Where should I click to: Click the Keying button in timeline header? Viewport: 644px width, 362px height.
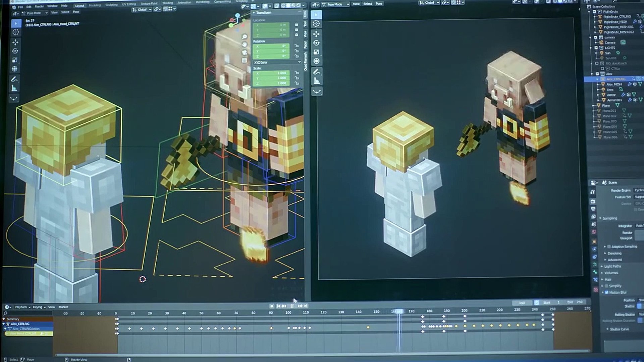[x=39, y=307]
